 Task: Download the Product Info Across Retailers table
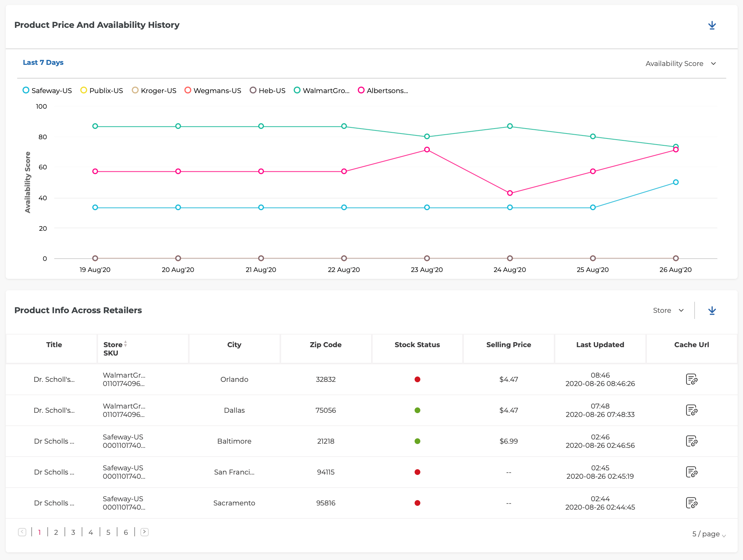coord(712,311)
